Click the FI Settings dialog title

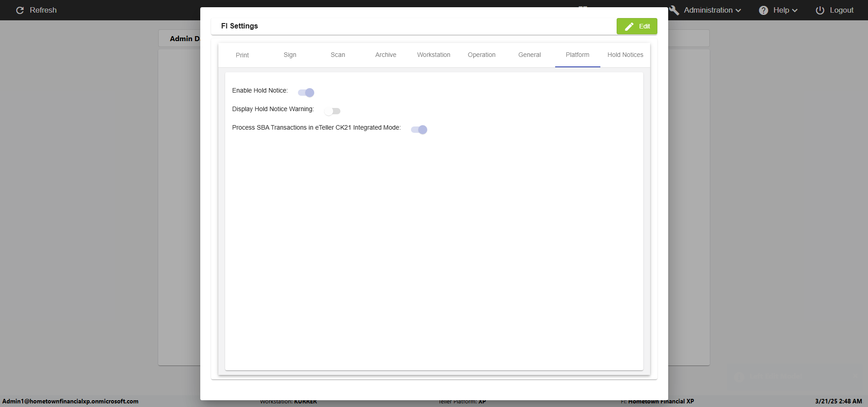pos(239,26)
